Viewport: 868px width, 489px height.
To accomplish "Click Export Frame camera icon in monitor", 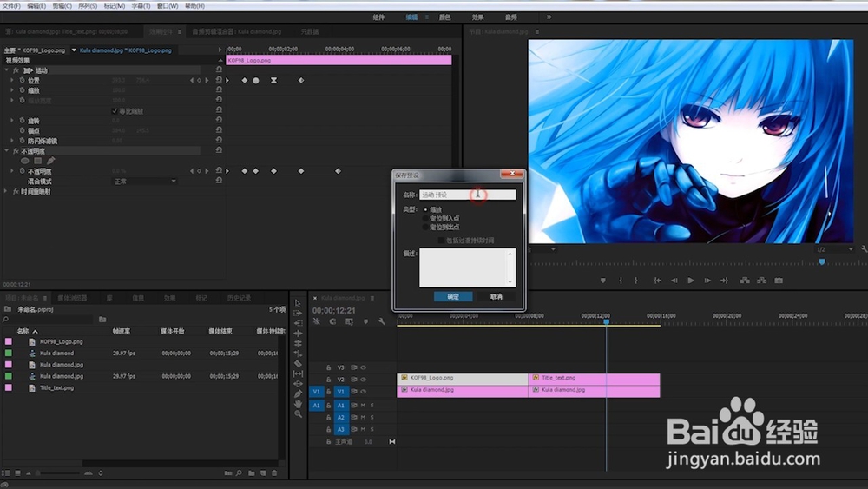I will point(779,281).
